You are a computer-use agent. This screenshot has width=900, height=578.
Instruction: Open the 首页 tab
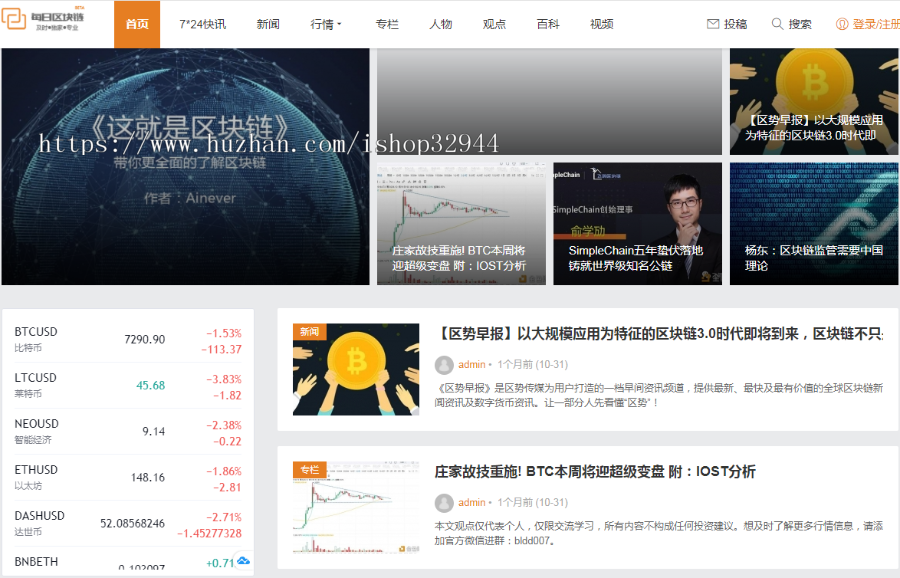[x=137, y=24]
